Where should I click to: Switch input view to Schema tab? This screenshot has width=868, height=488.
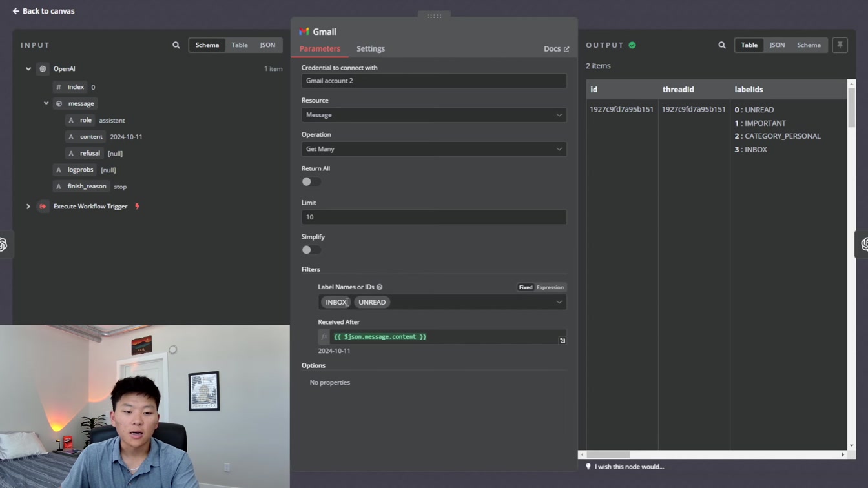coord(207,45)
